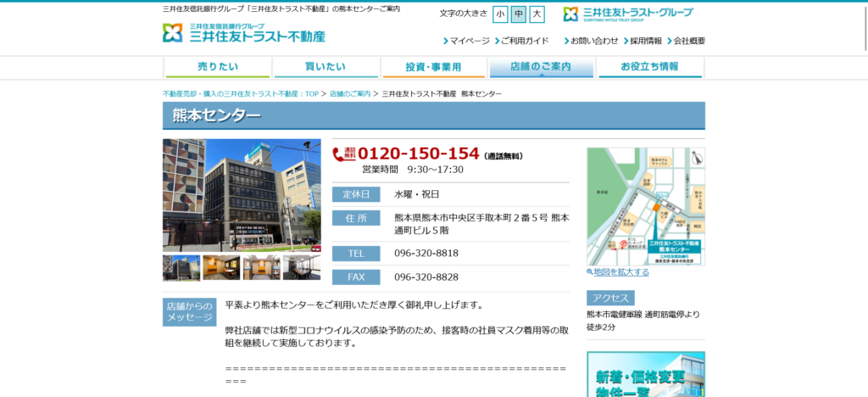Click the magnifier icon beside 地図を拡大する
The image size is (868, 397).
click(590, 272)
